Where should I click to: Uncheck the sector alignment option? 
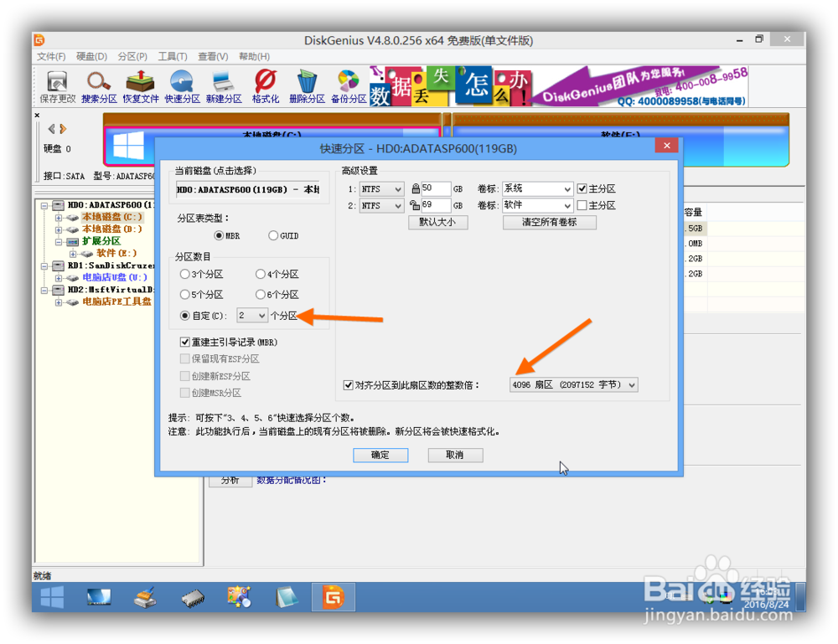pos(348,384)
